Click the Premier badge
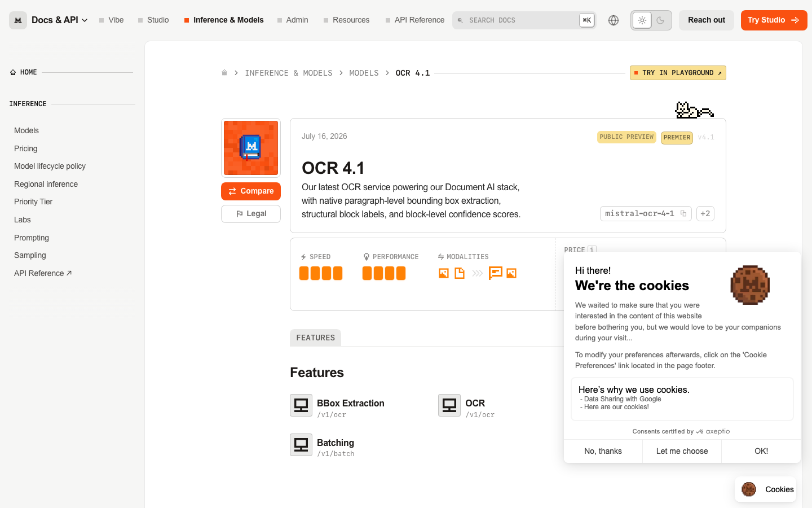Image resolution: width=812 pixels, height=508 pixels. point(677,138)
